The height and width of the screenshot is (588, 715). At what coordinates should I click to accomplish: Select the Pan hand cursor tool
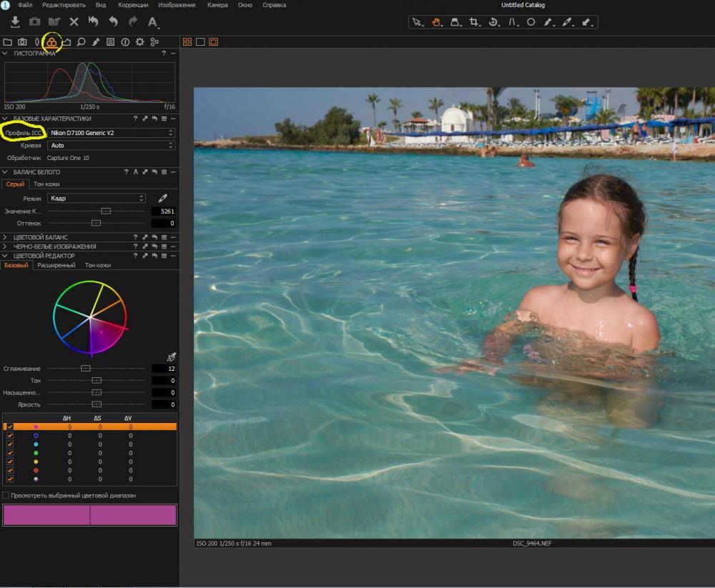pos(436,22)
